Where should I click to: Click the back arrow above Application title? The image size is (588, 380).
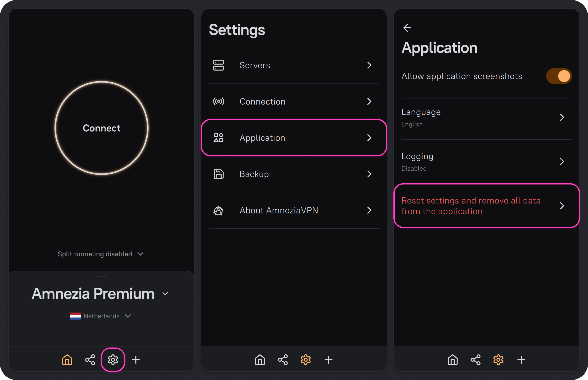point(407,28)
